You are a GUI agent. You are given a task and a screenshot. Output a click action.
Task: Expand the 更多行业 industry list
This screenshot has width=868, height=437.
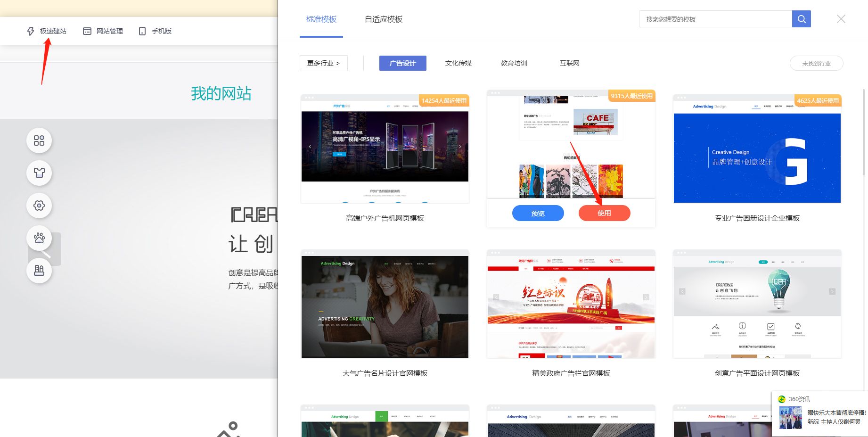pos(324,63)
